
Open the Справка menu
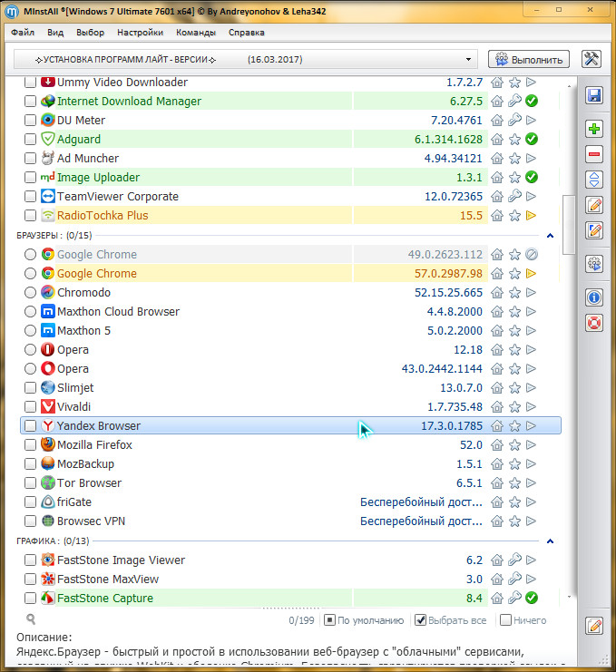click(247, 32)
